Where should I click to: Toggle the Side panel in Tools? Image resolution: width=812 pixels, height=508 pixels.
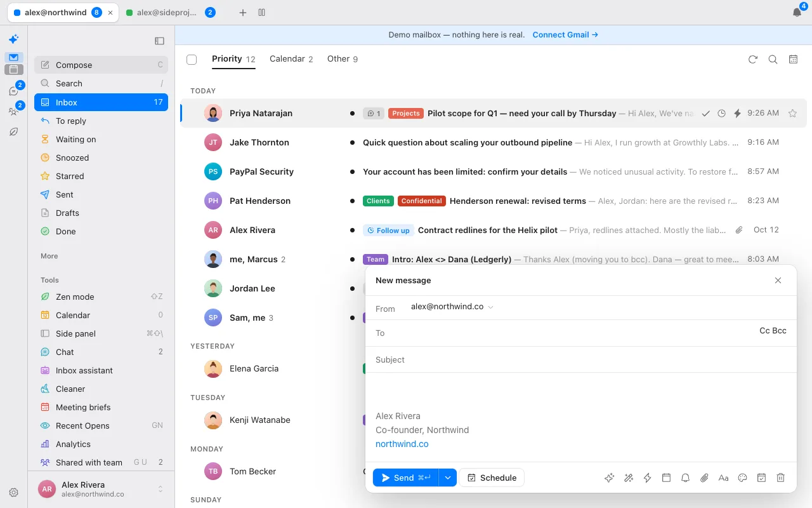click(x=101, y=333)
